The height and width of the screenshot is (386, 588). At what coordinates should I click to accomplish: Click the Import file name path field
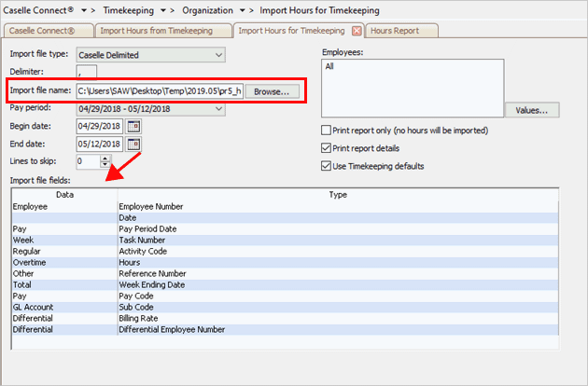pos(159,91)
